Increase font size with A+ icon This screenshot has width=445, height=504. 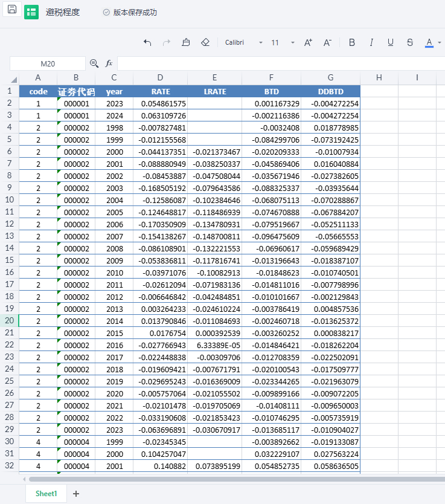pos(308,42)
